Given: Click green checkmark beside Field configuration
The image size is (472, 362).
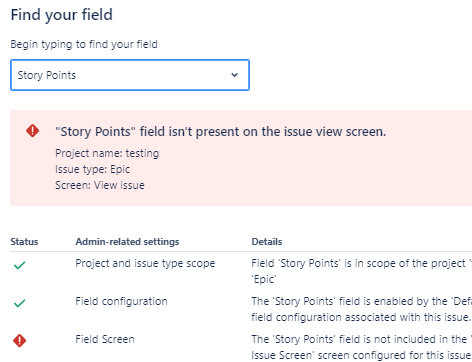Looking at the screenshot, I should pyautogui.click(x=19, y=303).
